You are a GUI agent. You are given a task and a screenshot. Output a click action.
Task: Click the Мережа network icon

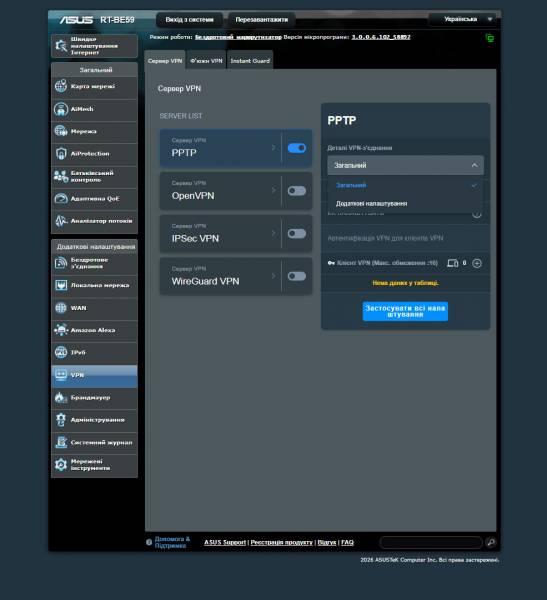tap(61, 131)
